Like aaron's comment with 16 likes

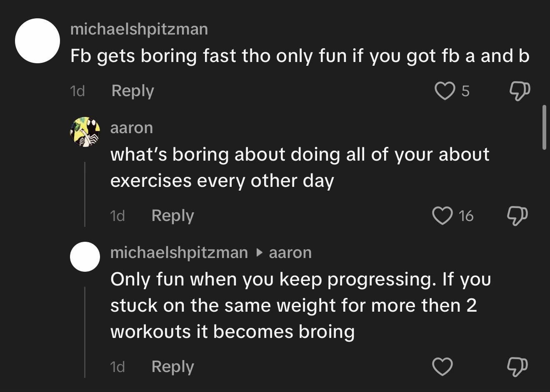(x=442, y=216)
